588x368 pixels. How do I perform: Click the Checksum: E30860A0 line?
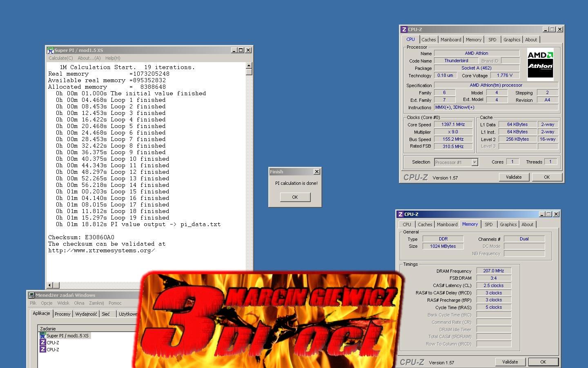point(81,237)
